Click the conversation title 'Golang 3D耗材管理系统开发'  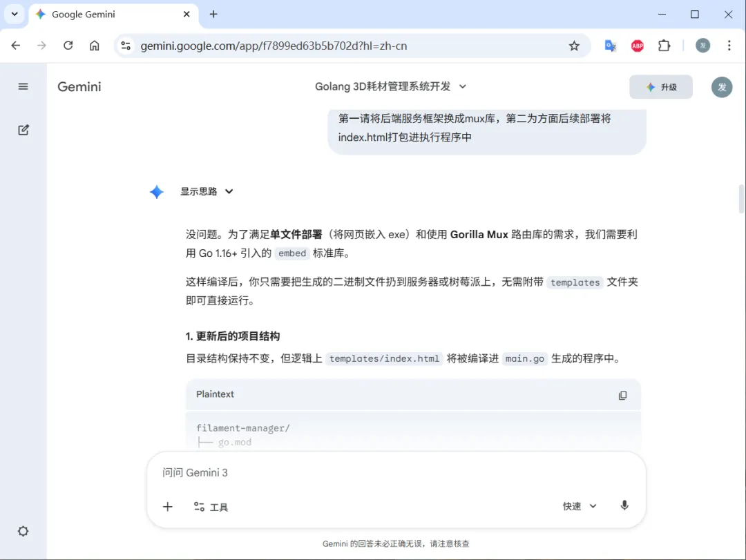tap(383, 86)
